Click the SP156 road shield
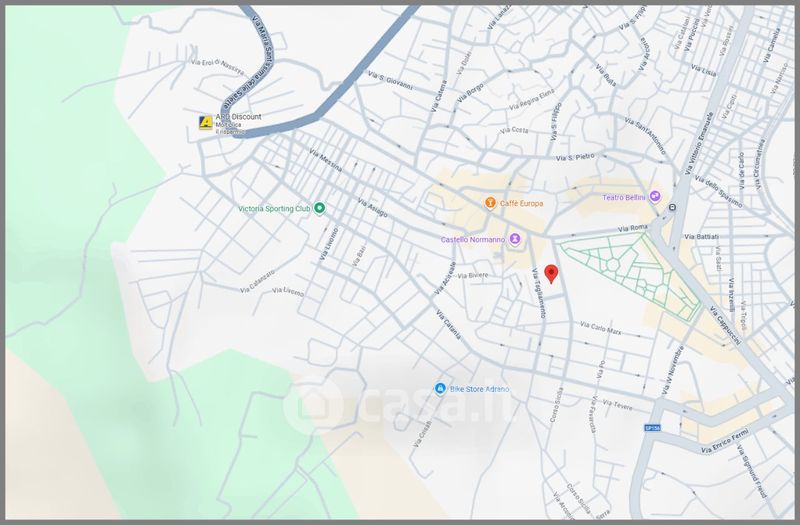Viewport: 800px width, 525px height. pos(652,428)
